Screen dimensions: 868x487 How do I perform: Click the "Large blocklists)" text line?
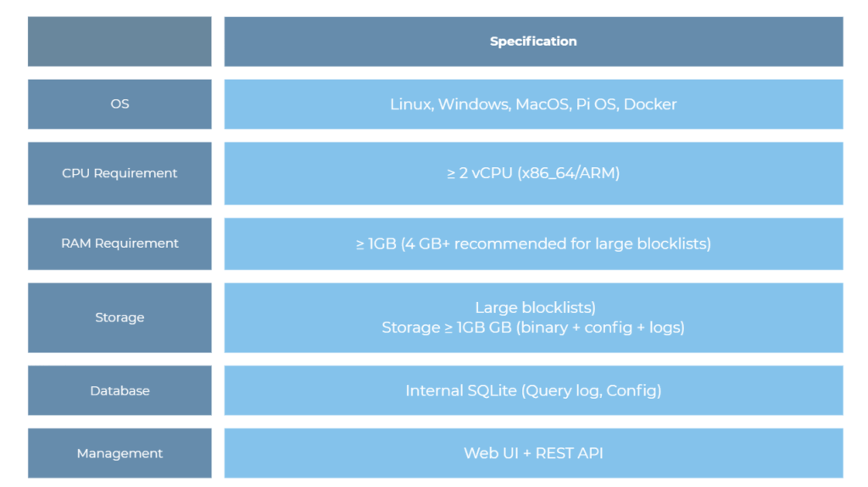pos(534,308)
